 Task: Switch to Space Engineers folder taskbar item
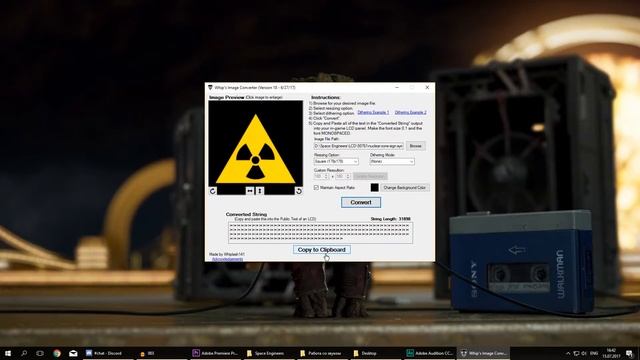coord(269,353)
